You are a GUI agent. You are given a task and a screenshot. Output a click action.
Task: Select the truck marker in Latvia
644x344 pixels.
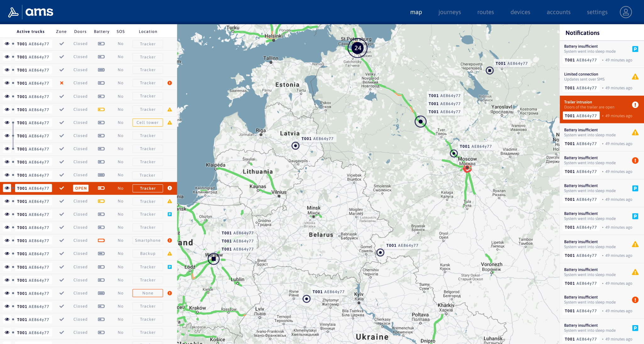tap(295, 146)
